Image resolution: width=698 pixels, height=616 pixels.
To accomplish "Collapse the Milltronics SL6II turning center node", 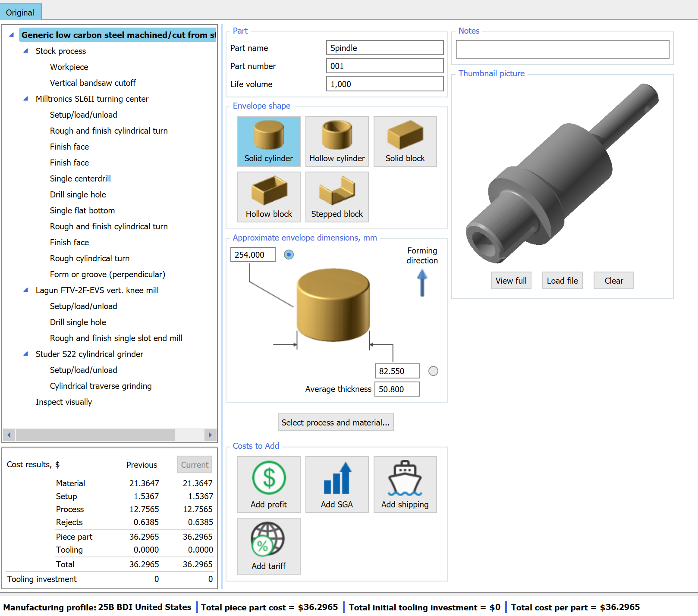I will click(25, 99).
